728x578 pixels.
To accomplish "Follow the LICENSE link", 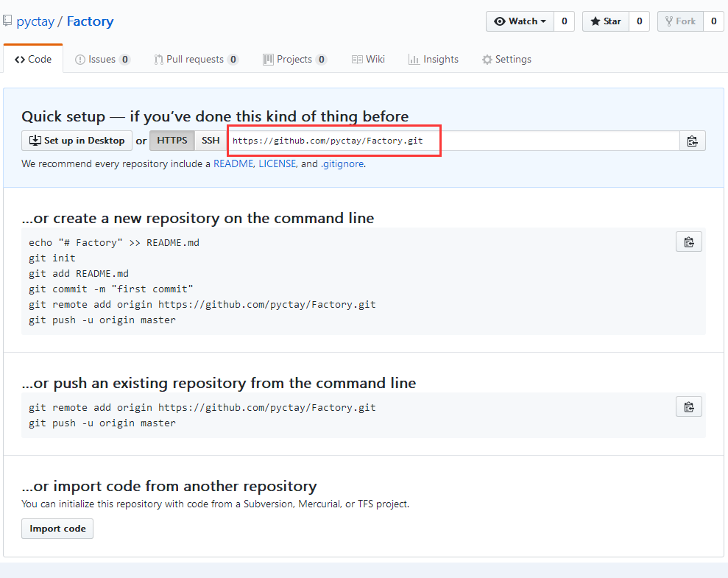I will (278, 164).
